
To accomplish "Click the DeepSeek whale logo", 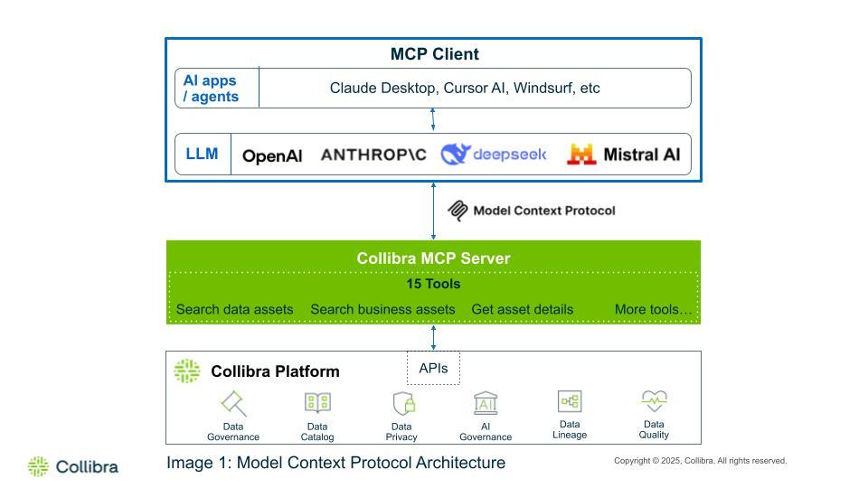I will (x=457, y=155).
